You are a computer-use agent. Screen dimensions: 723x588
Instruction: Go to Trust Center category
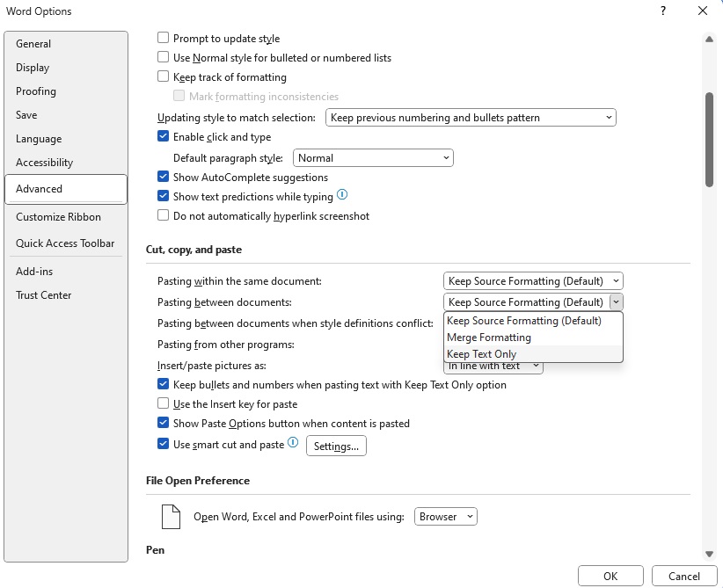click(x=66, y=295)
